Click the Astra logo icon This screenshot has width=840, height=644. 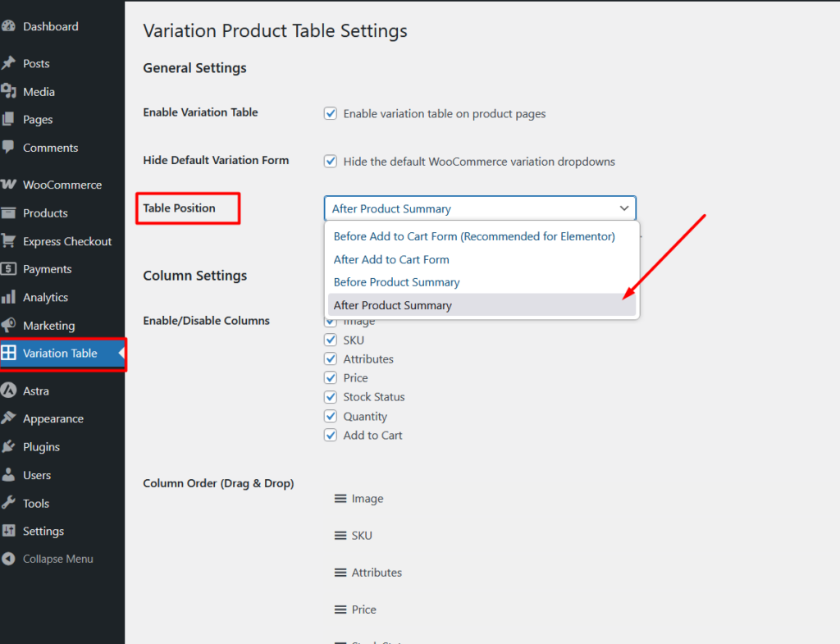8,391
